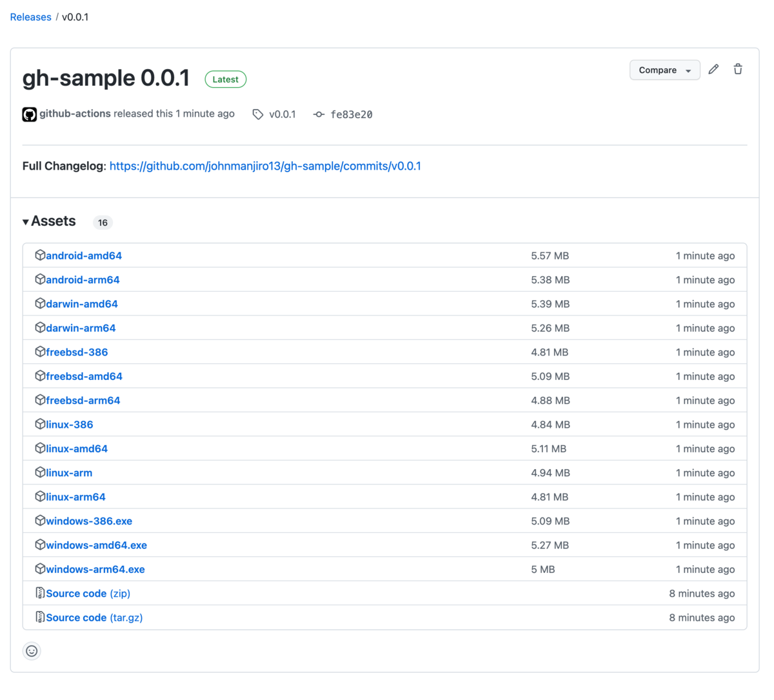
Task: Click package icon next to android-arm64
Action: click(40, 279)
